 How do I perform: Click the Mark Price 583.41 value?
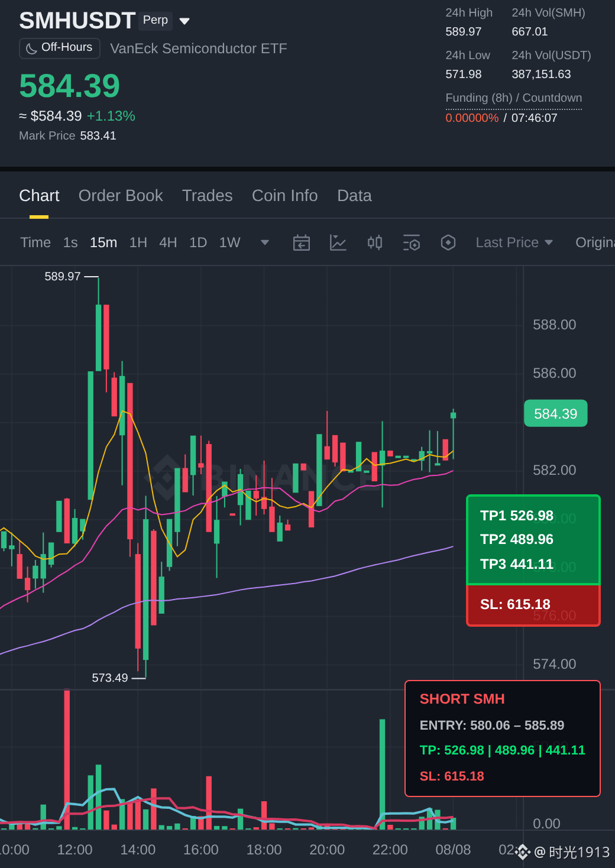98,135
